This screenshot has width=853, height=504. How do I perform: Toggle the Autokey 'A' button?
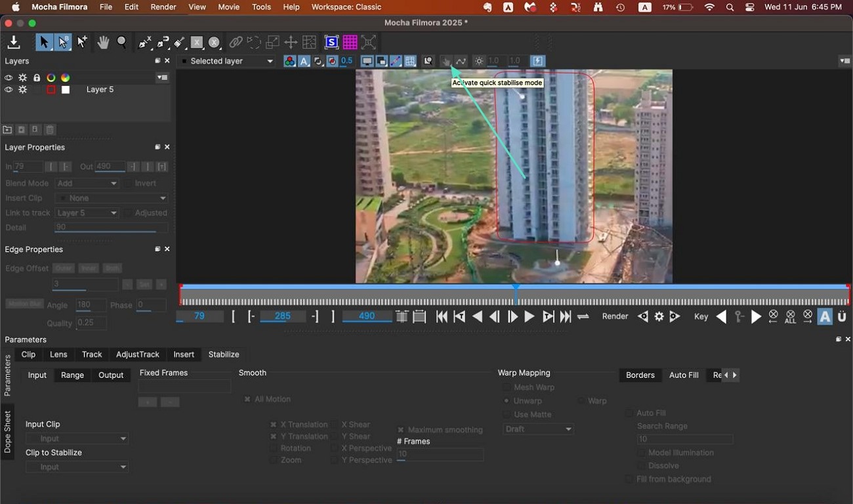(x=825, y=317)
